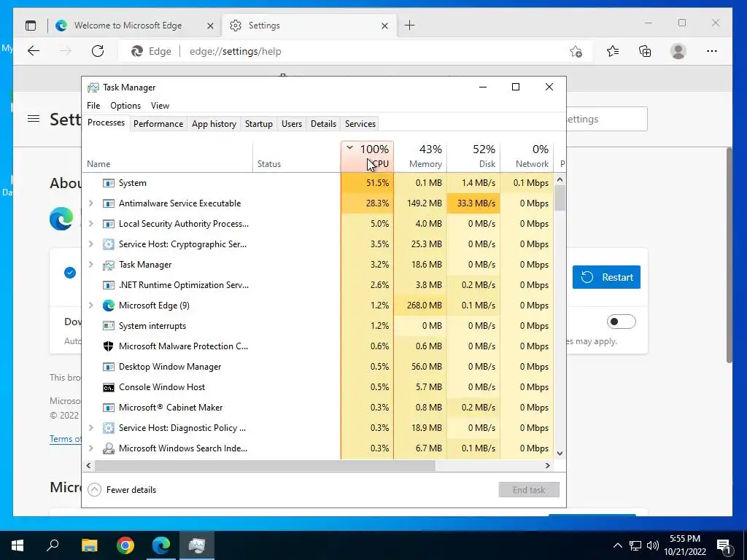This screenshot has width=747, height=560.
Task: Click Task Manager horizontal scrollbar thumb
Action: (265, 466)
